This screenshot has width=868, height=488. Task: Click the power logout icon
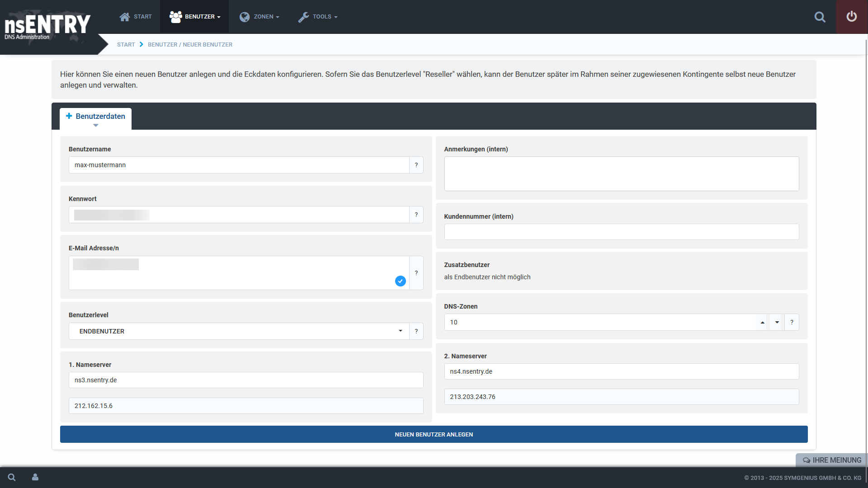pyautogui.click(x=851, y=17)
